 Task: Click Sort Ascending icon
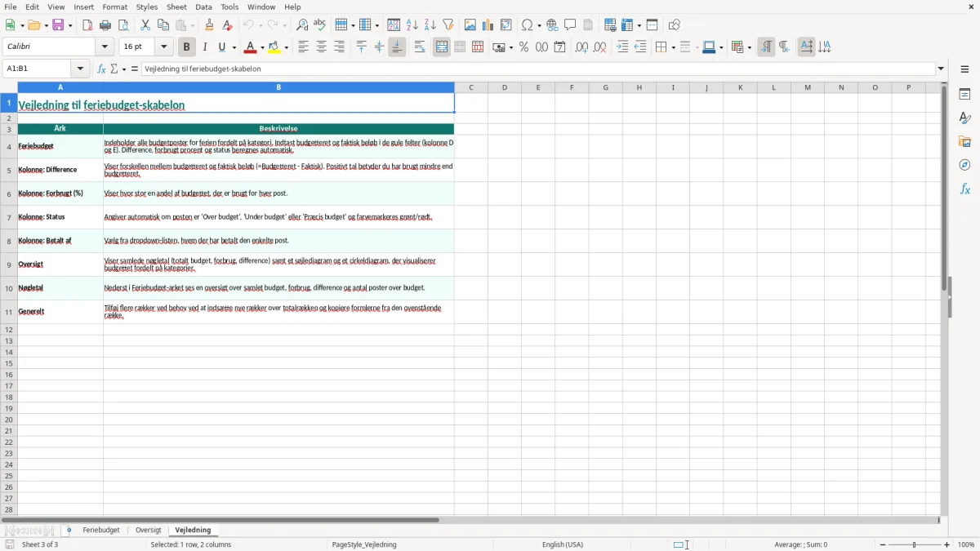pos(412,25)
